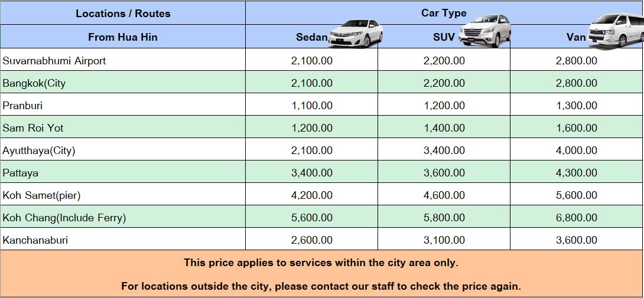This screenshot has width=644, height=298.
Task: Click the silver SUV car image
Action: (486, 31)
